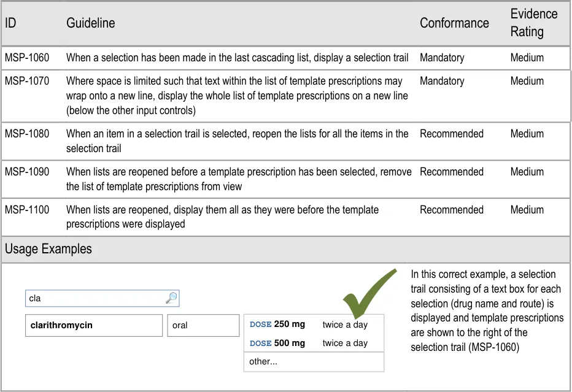Select the MSP-1100 ID cell
572x392 pixels.
[x=27, y=210]
